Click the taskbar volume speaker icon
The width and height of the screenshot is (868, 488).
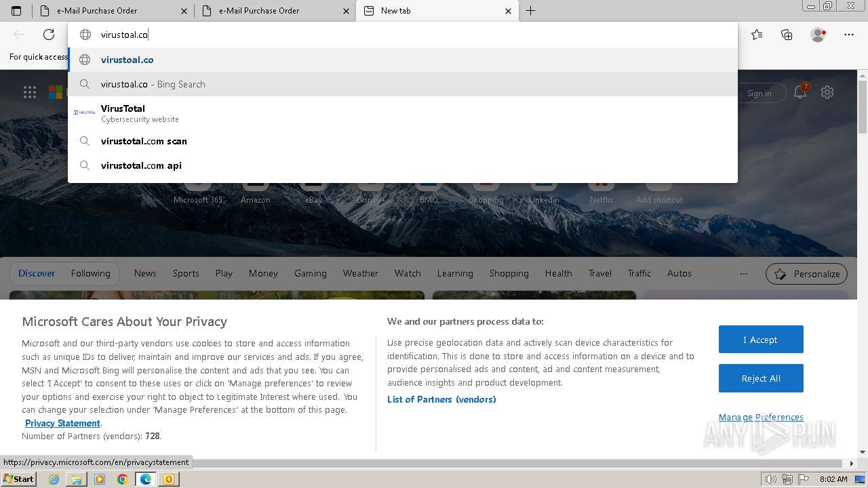(771, 479)
